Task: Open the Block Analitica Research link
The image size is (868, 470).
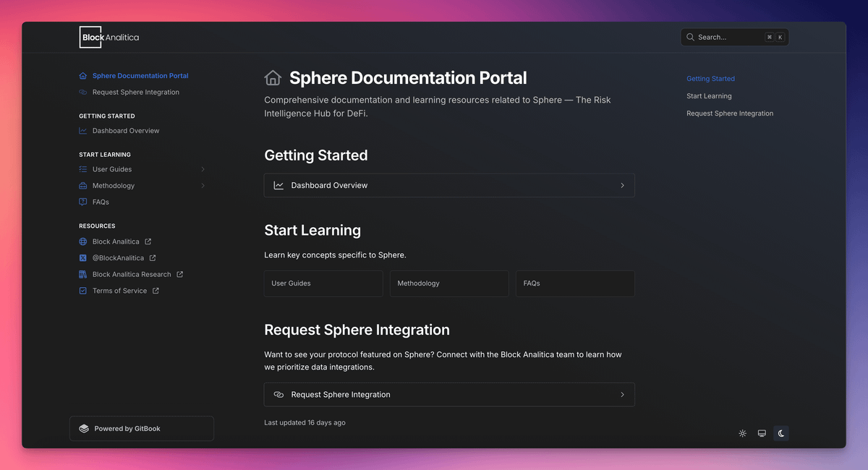Action: point(132,275)
